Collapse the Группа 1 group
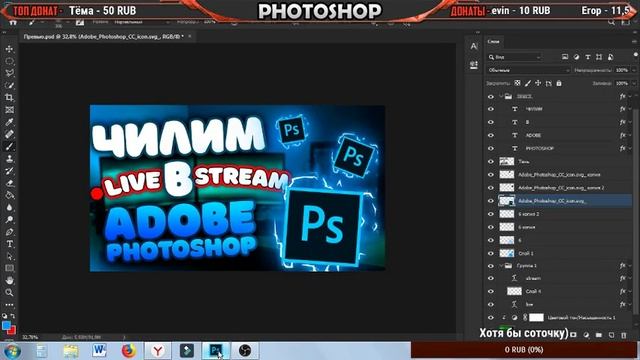Viewport: 640px width, 360px height. [x=501, y=266]
